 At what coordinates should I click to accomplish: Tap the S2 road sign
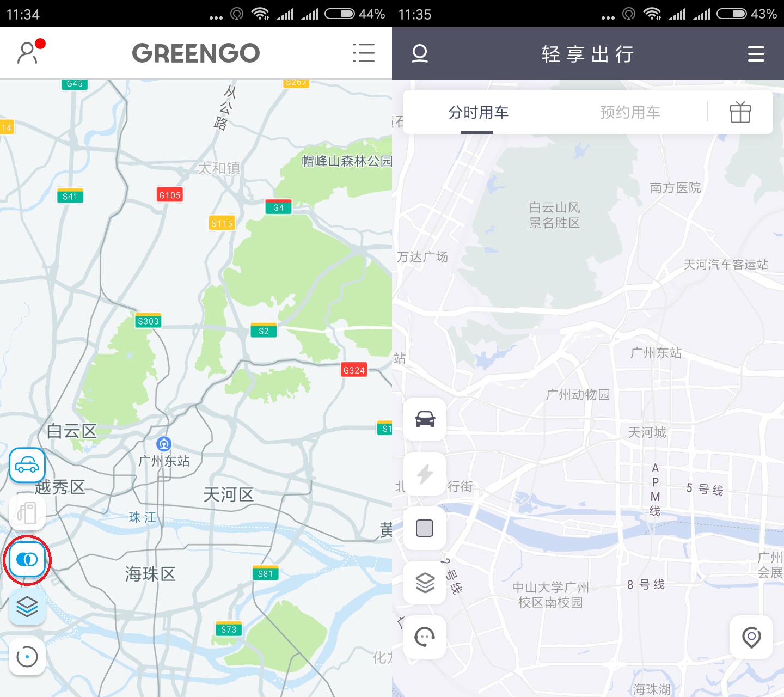[x=264, y=331]
